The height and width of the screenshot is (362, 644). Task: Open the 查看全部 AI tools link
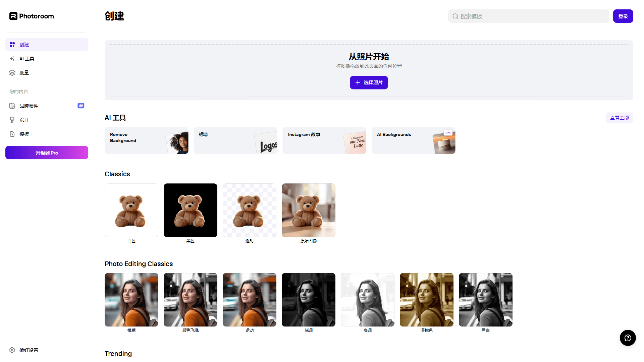click(x=619, y=117)
